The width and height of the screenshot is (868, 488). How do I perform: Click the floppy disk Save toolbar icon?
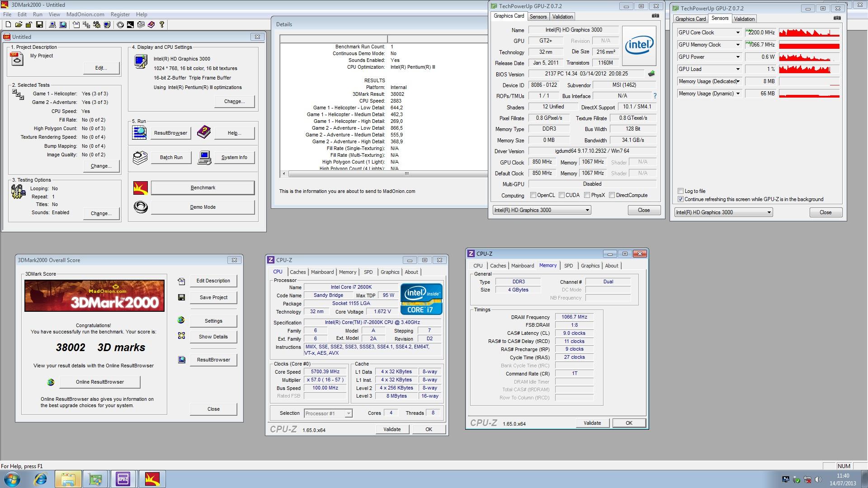(x=39, y=24)
